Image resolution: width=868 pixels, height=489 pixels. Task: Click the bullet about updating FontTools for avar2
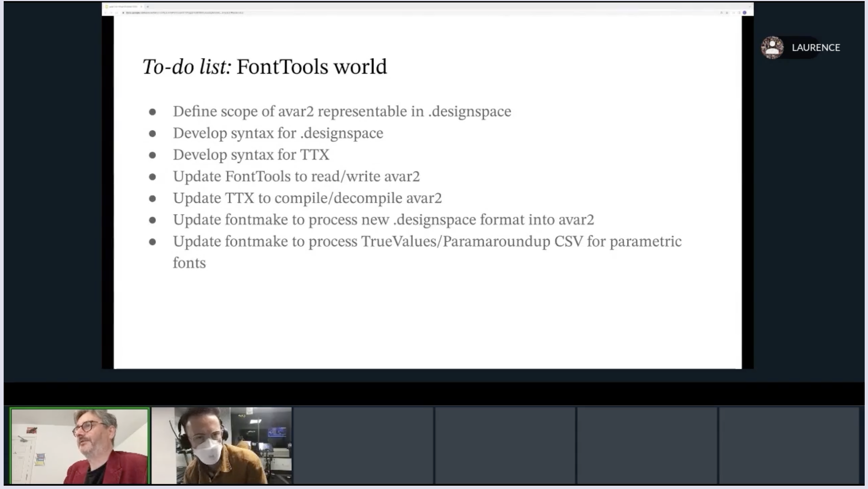click(297, 176)
